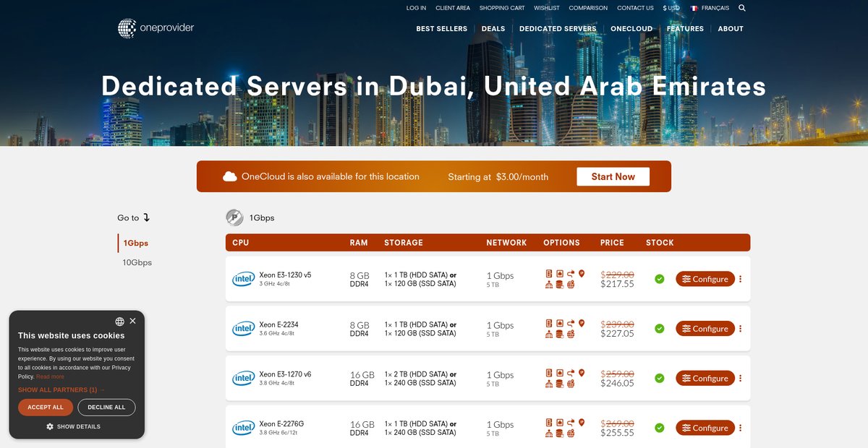Click the oneprovider globe logo

(127, 28)
